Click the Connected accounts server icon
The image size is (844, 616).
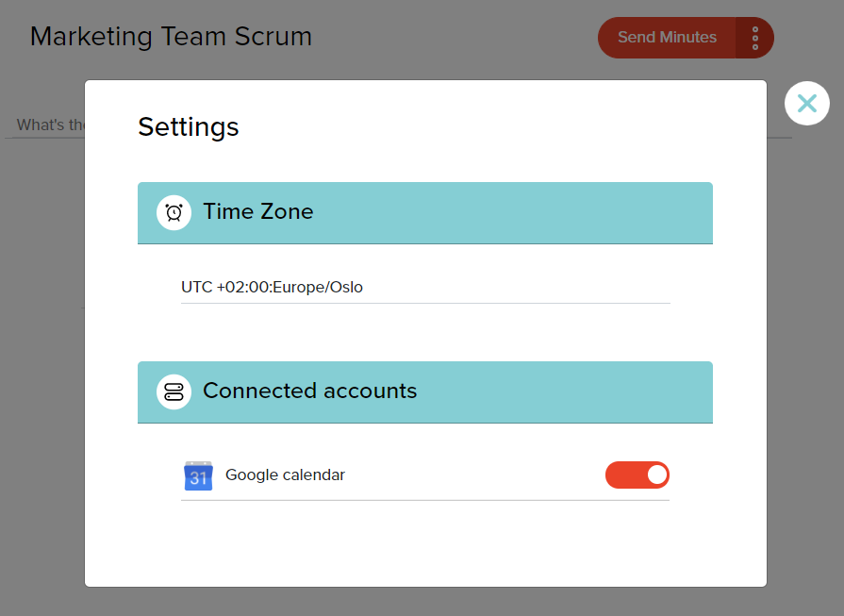click(174, 392)
